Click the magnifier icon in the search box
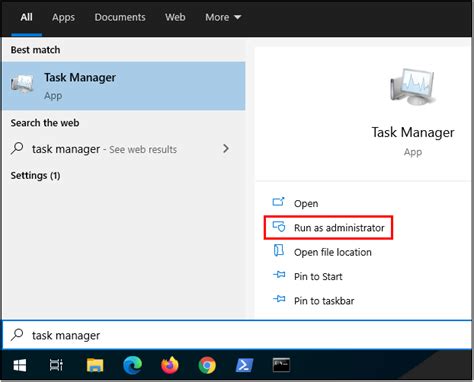The width and height of the screenshot is (474, 382). click(x=17, y=334)
